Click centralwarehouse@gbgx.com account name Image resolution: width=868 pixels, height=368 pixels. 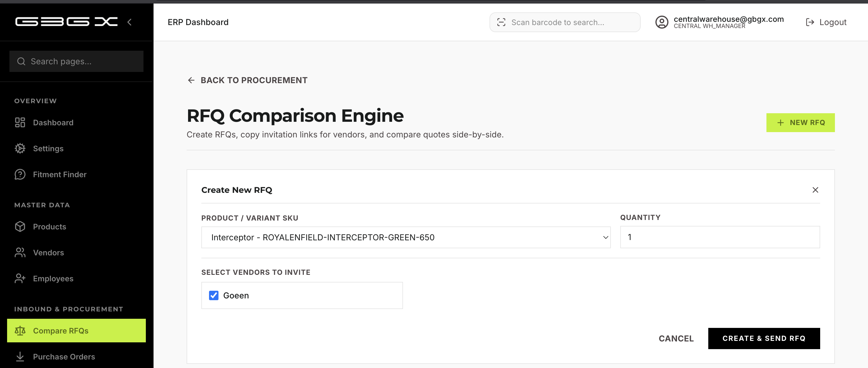(x=729, y=19)
